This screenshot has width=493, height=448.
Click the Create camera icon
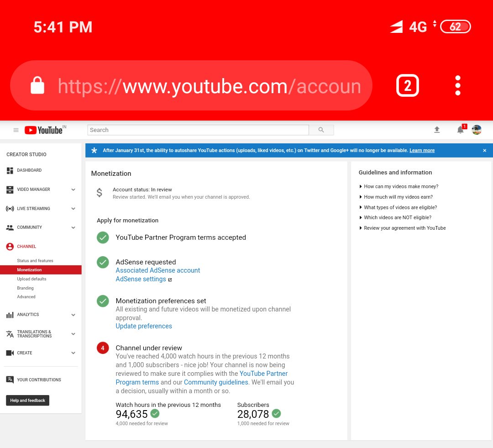click(x=10, y=353)
